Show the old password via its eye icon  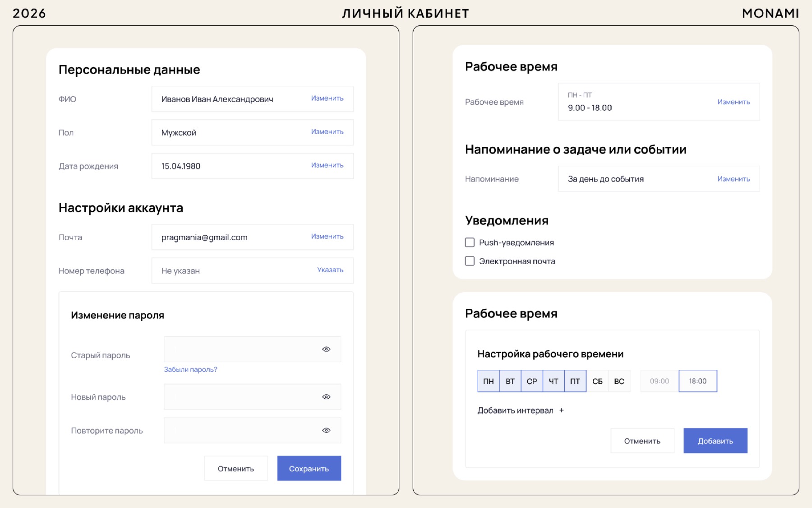click(326, 349)
